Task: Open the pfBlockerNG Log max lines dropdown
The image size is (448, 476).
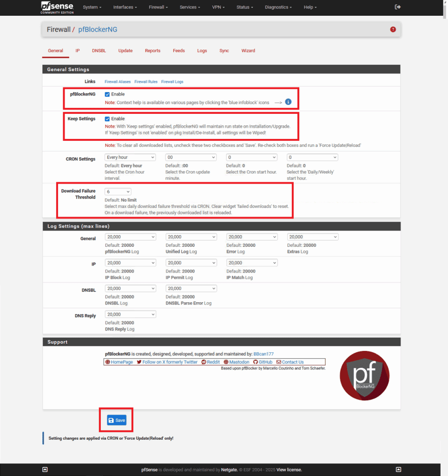Action: 131,237
